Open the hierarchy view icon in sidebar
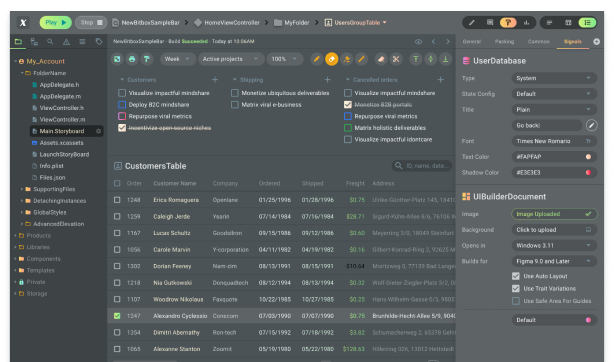614x362 pixels. coord(34,42)
